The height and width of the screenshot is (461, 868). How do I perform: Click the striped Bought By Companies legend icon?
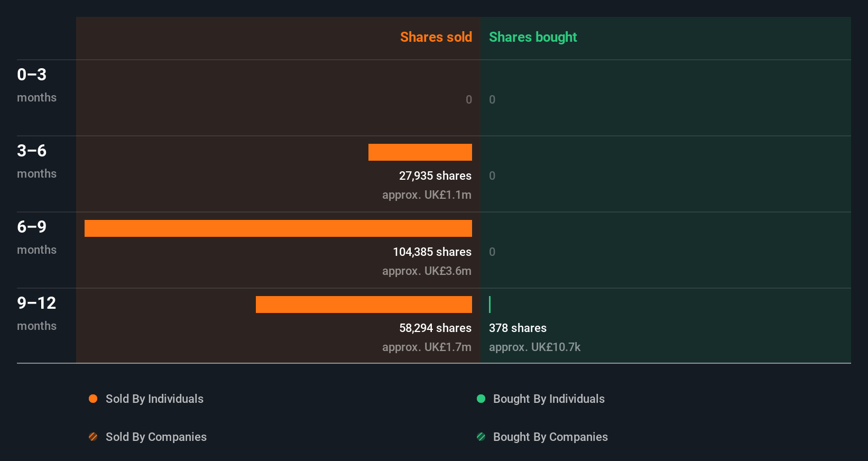click(481, 437)
